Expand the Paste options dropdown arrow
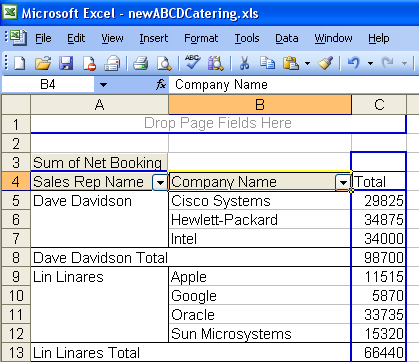Viewport: 419px width, 362px height. point(307,63)
